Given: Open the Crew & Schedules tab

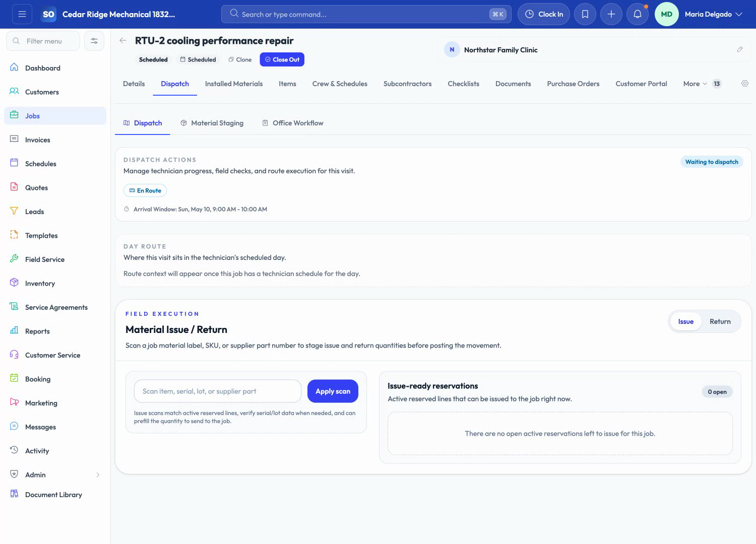Looking at the screenshot, I should pyautogui.click(x=340, y=84).
